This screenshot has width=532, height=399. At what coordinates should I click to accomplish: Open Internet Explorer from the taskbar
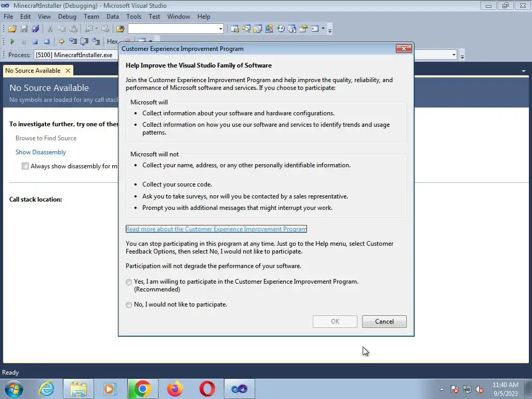point(46,389)
